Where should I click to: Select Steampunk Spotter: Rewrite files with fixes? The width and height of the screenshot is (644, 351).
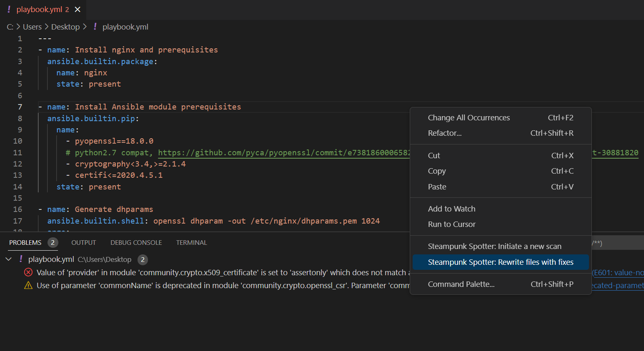500,262
